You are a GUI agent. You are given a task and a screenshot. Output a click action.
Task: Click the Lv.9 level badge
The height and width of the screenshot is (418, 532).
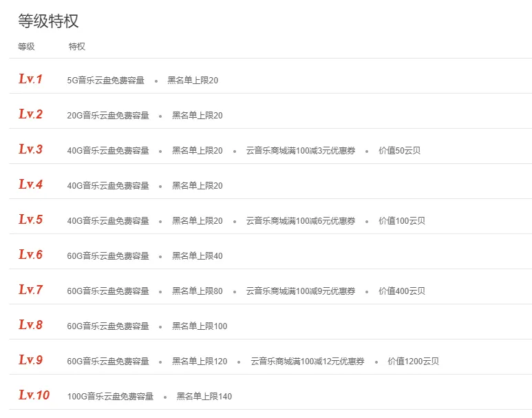click(x=30, y=360)
